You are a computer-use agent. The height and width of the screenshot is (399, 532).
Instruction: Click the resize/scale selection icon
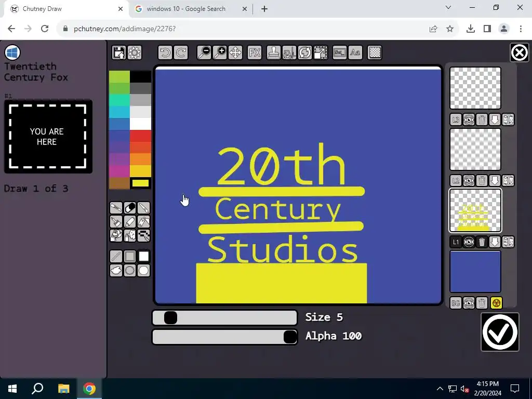[x=321, y=52]
